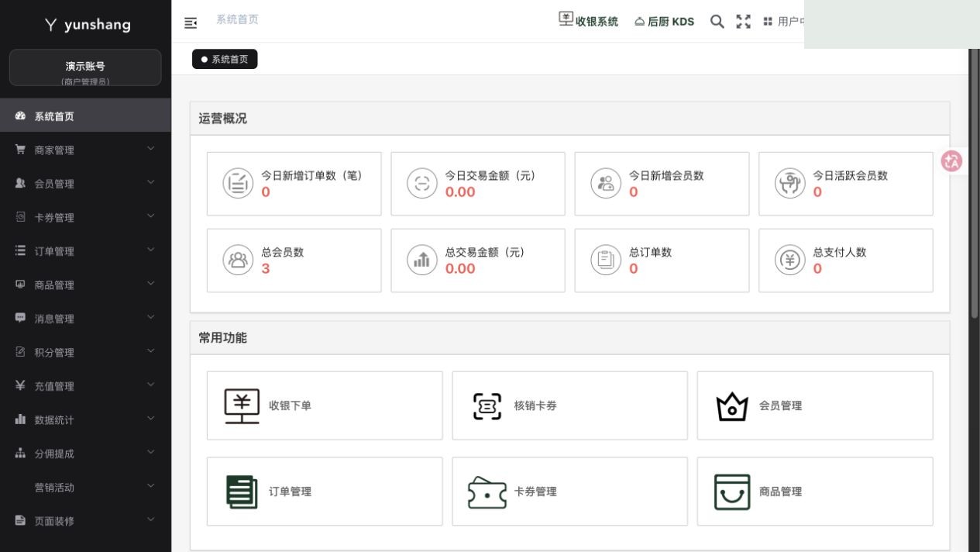
Task: Click the 今日新增会员数 members icon
Action: pos(606,184)
